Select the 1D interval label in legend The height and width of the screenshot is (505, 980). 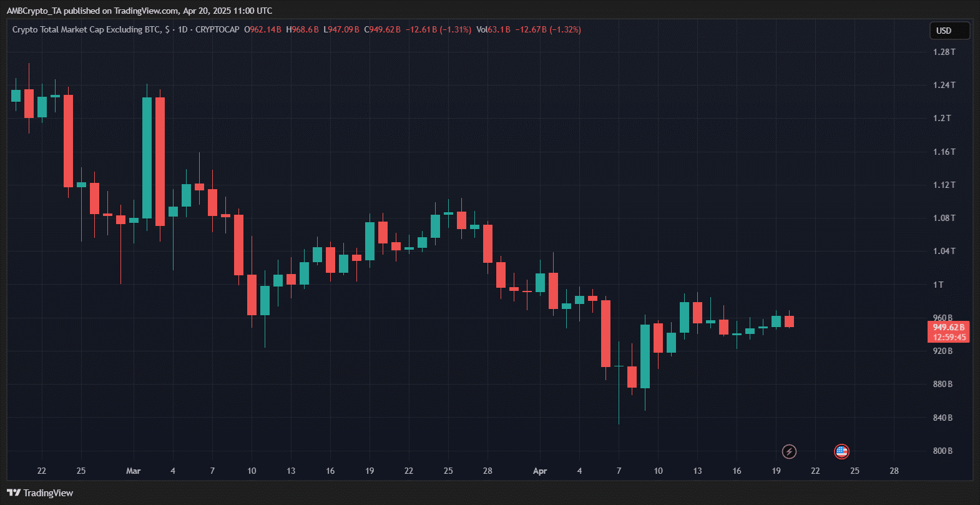183,29
